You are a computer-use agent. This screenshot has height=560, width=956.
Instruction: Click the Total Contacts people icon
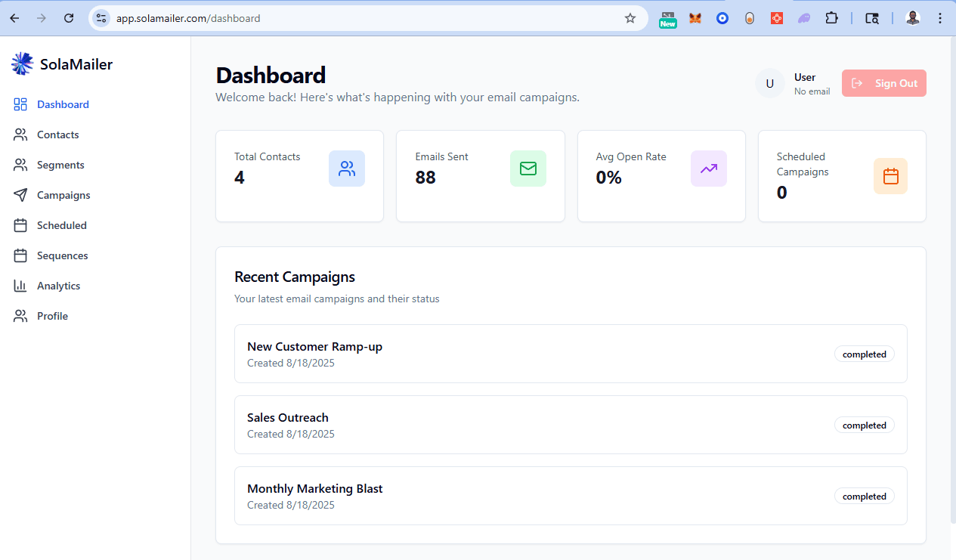click(347, 169)
